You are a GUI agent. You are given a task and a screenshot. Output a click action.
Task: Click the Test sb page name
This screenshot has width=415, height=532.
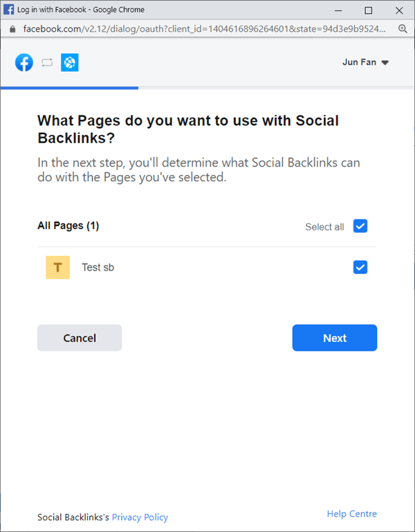click(x=98, y=267)
